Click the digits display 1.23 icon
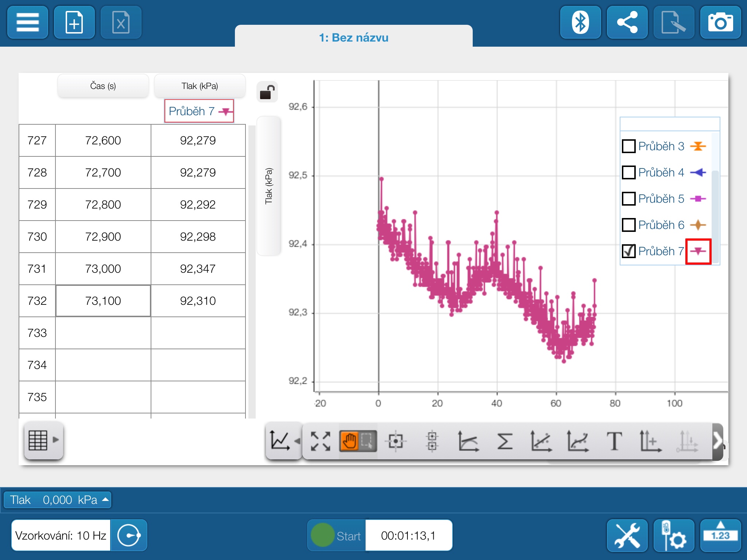The width and height of the screenshot is (747, 560). click(720, 535)
